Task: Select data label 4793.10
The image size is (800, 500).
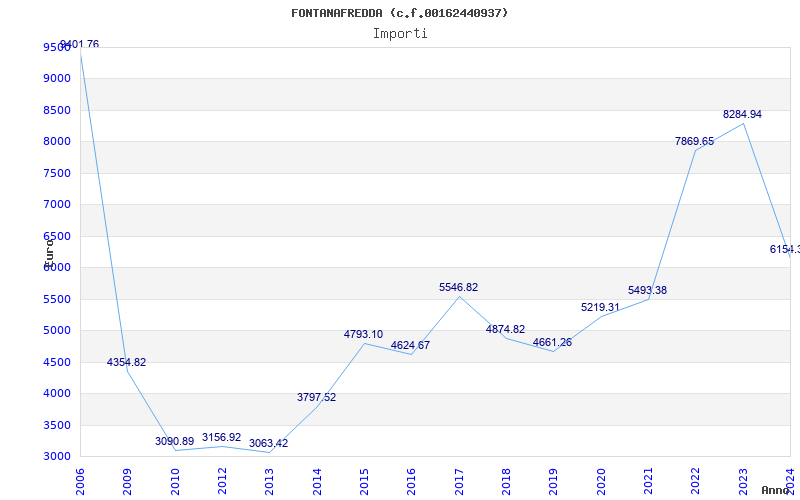Action: click(363, 334)
